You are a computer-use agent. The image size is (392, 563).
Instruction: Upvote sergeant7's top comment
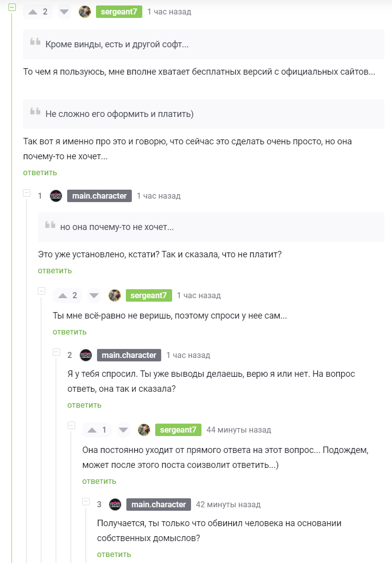[33, 12]
